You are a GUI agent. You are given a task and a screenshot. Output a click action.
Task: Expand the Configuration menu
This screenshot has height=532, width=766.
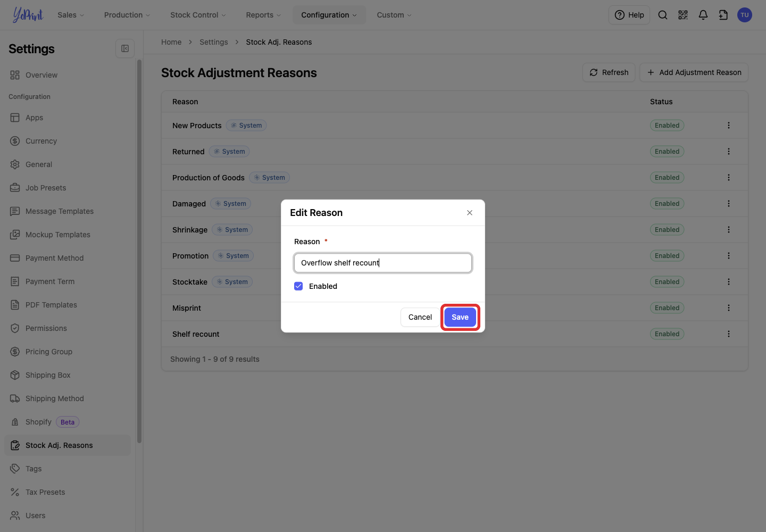(329, 15)
